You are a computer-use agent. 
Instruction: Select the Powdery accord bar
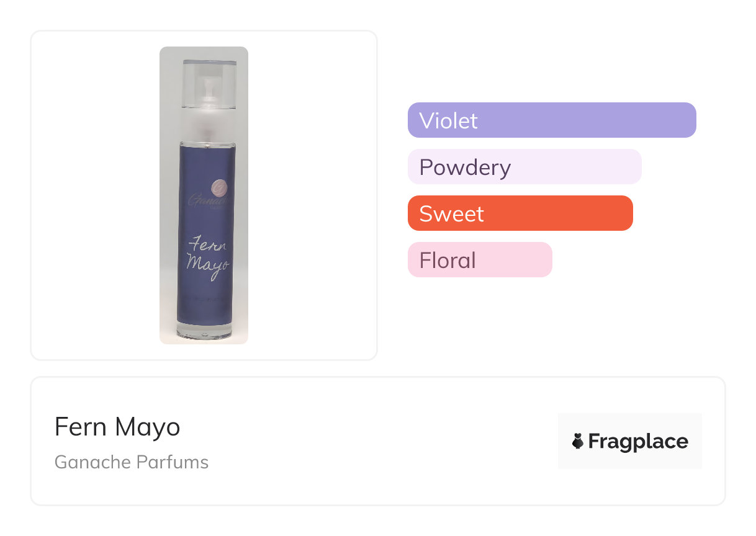[524, 167]
